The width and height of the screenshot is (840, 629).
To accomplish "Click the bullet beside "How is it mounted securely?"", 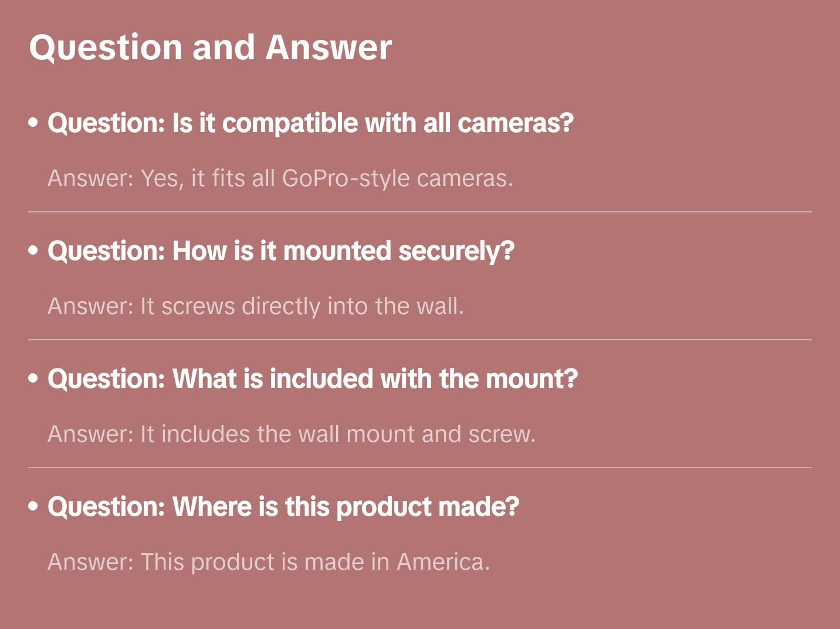I will tap(33, 251).
